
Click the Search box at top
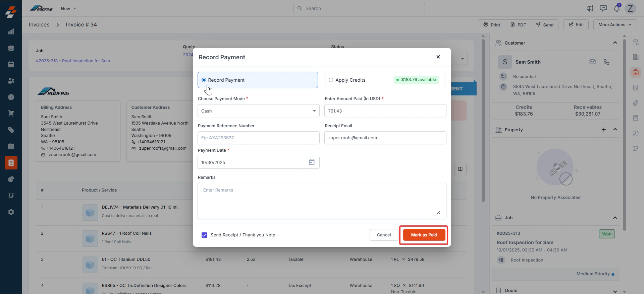tap(359, 8)
